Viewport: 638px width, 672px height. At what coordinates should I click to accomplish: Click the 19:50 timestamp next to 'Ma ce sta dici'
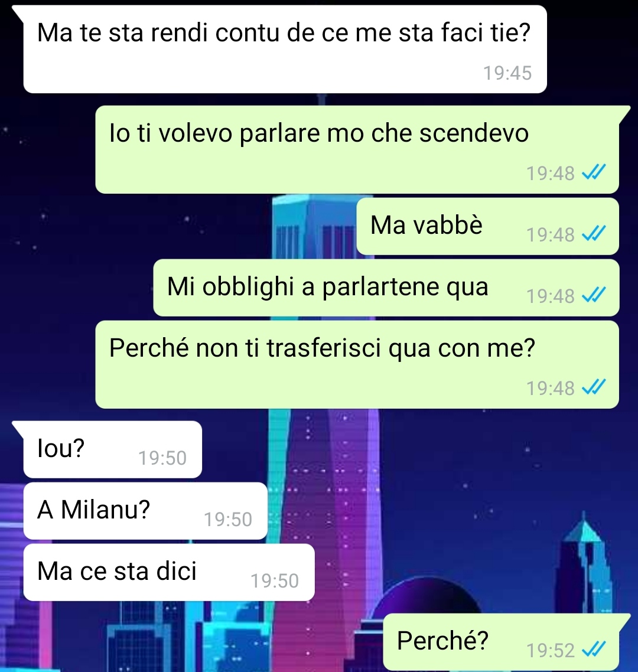pos(275,580)
